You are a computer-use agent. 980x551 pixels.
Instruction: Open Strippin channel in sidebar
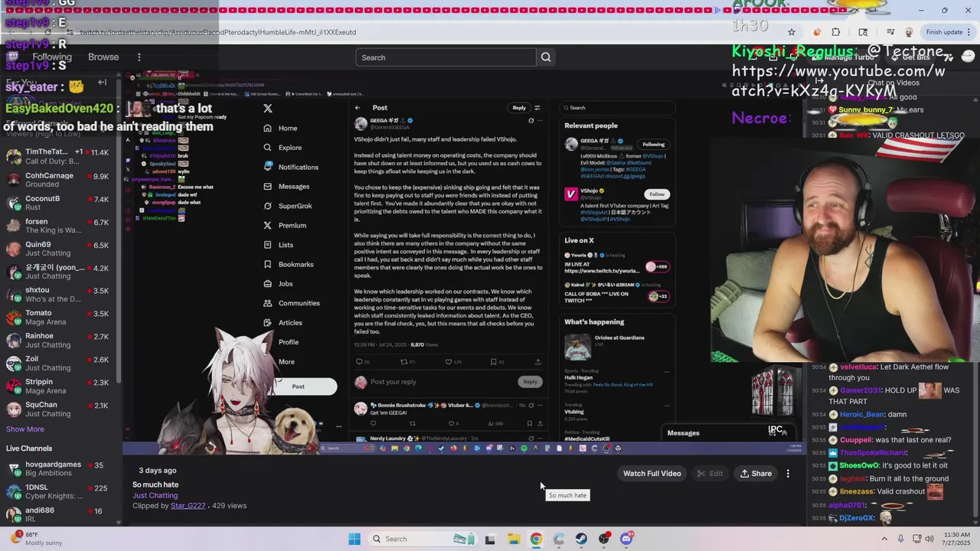(58, 386)
